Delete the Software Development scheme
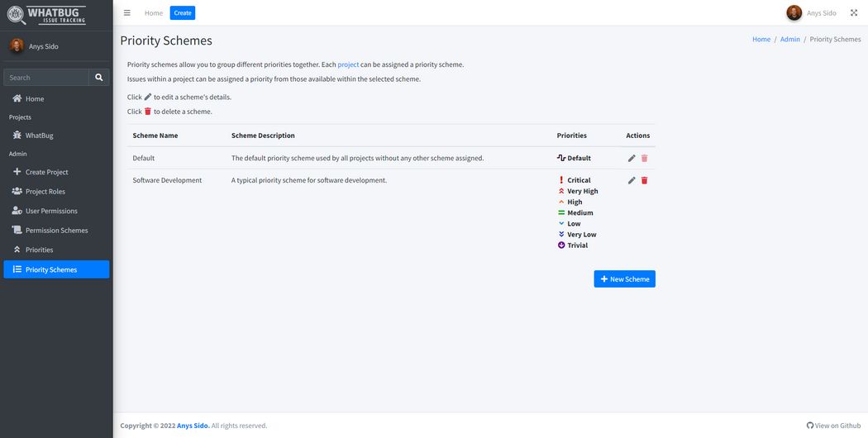This screenshot has height=438, width=868. 645,180
